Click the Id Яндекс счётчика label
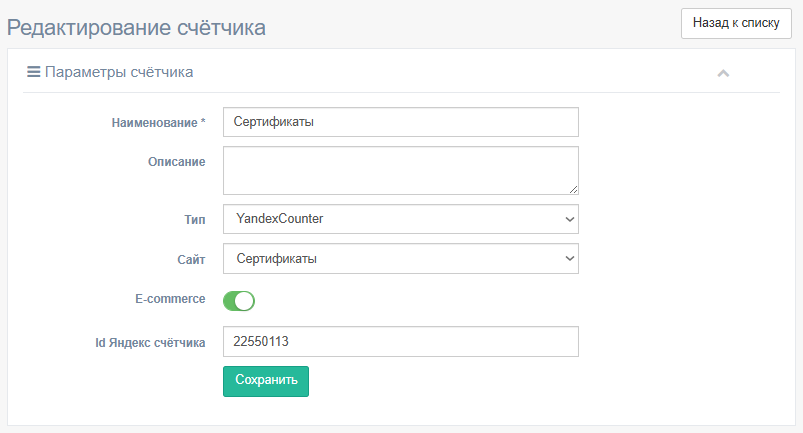 coord(150,343)
